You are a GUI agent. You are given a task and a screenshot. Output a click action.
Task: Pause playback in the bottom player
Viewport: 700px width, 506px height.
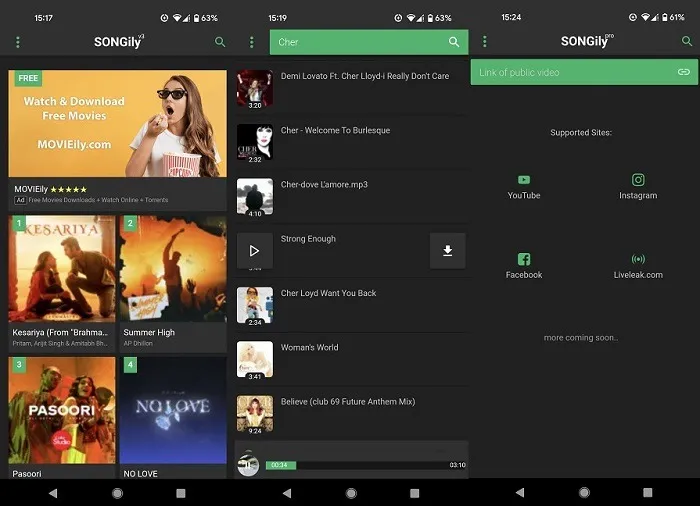click(248, 465)
